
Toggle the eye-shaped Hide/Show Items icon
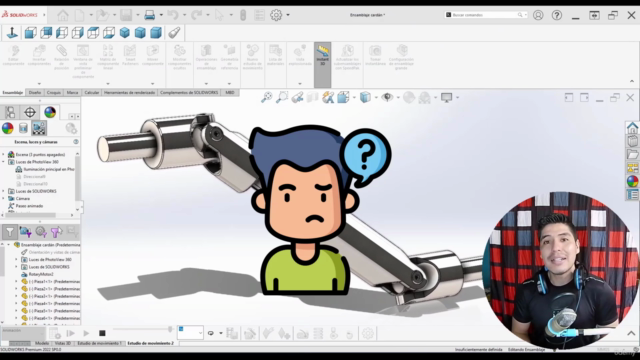[x=387, y=97]
